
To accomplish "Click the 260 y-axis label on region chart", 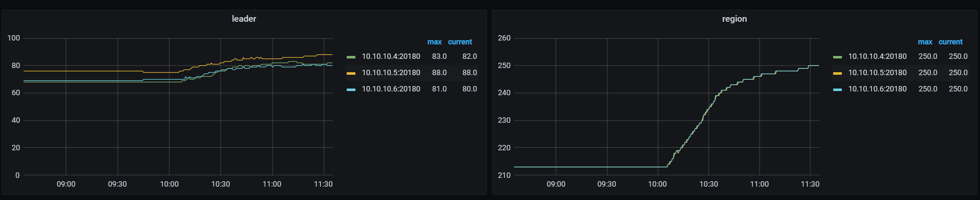I will [x=504, y=38].
